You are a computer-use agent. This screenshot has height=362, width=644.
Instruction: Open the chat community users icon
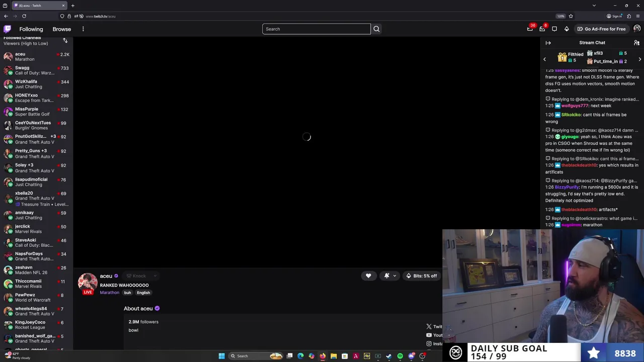[x=636, y=43]
